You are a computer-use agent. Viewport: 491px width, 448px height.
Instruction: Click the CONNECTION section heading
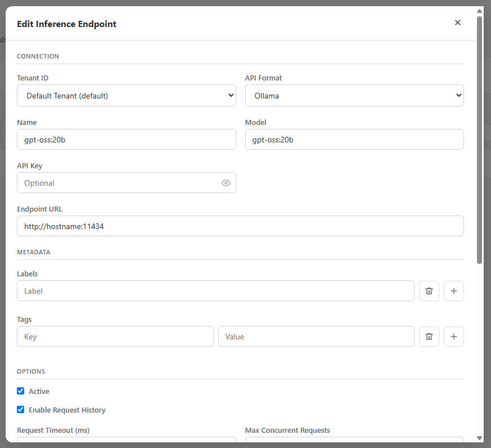(x=38, y=56)
